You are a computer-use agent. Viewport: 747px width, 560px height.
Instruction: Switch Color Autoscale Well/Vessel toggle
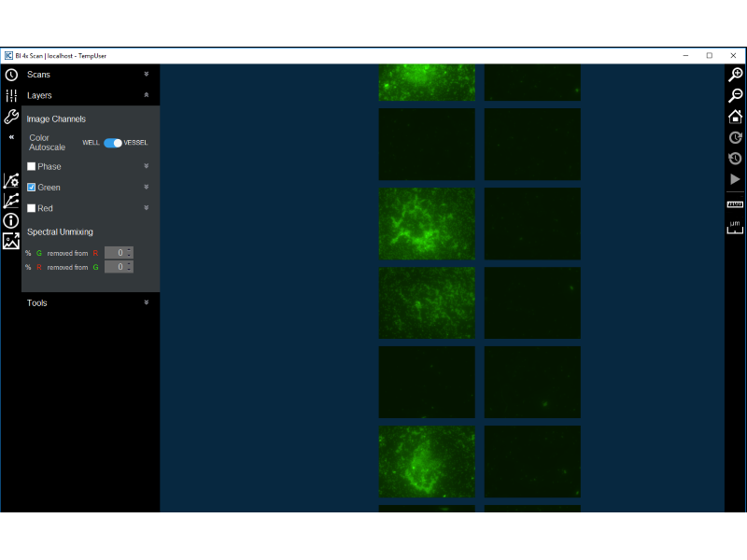tap(113, 143)
